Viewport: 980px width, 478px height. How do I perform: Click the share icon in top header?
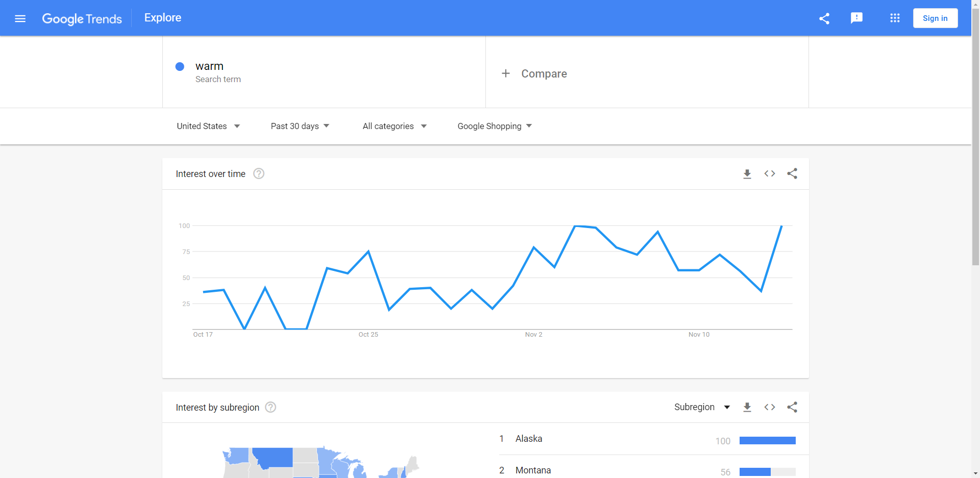click(x=824, y=19)
